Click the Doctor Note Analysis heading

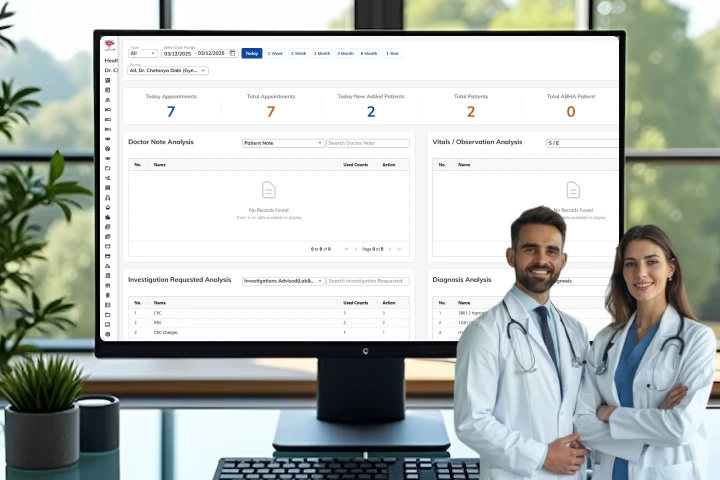pyautogui.click(x=161, y=142)
